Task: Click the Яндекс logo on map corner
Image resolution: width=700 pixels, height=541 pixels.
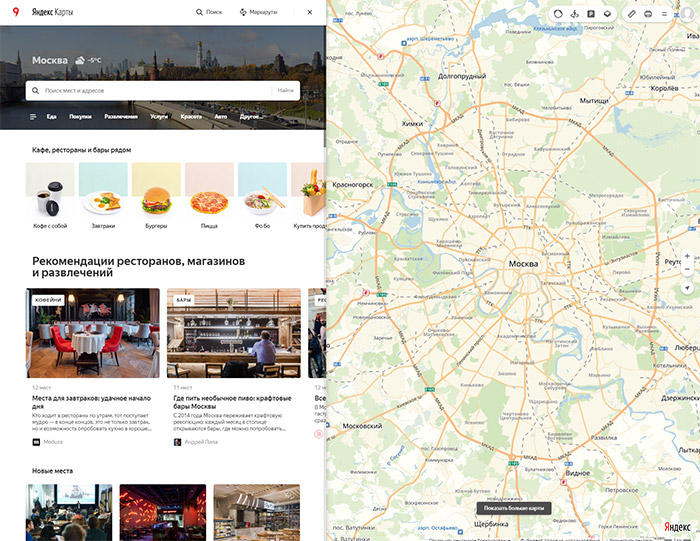Action: (677, 527)
